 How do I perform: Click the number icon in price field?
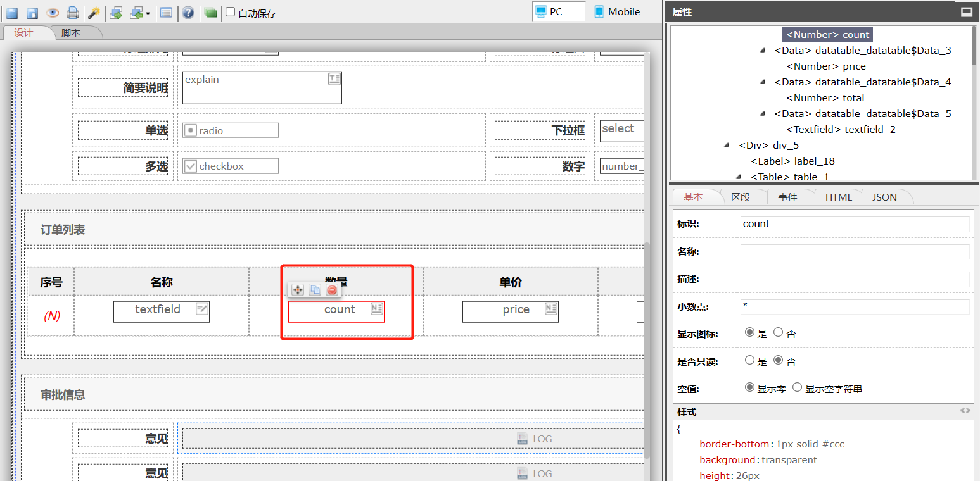pyautogui.click(x=550, y=308)
